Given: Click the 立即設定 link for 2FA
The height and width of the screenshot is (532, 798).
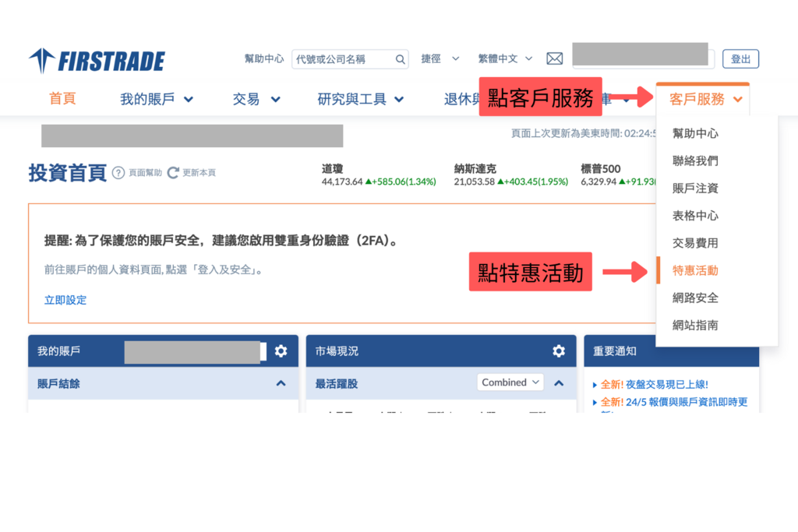Looking at the screenshot, I should tap(65, 298).
